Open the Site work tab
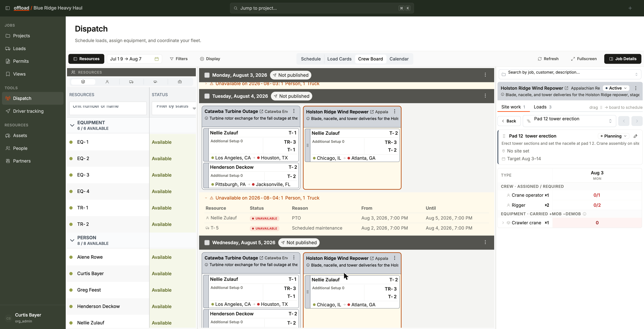Screen dimensions: 644x329 pyautogui.click(x=513, y=107)
